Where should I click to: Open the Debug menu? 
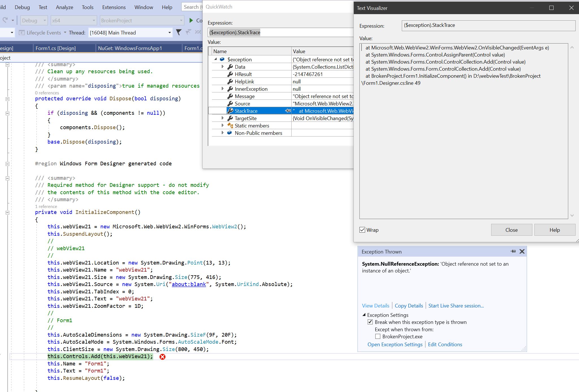coord(22,7)
